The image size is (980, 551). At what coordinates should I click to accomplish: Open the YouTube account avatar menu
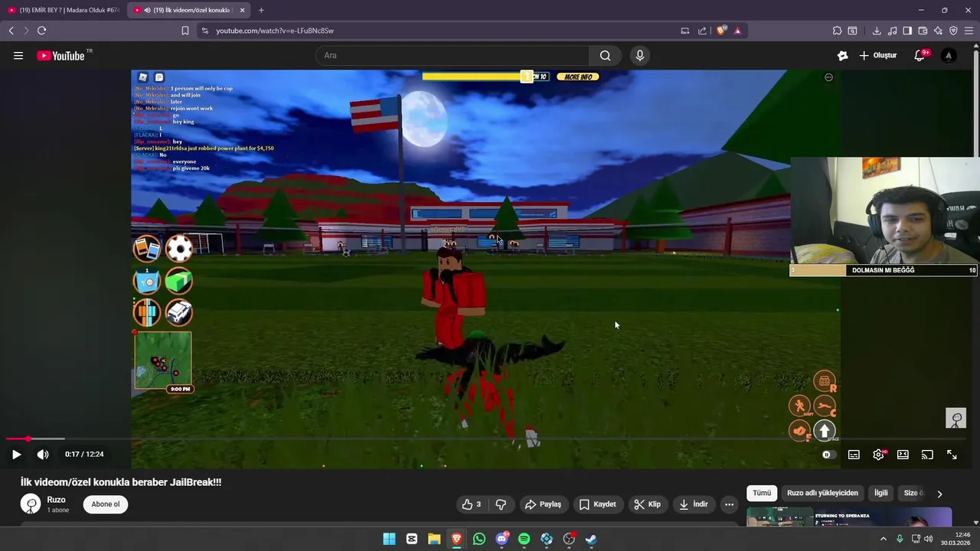click(x=949, y=55)
